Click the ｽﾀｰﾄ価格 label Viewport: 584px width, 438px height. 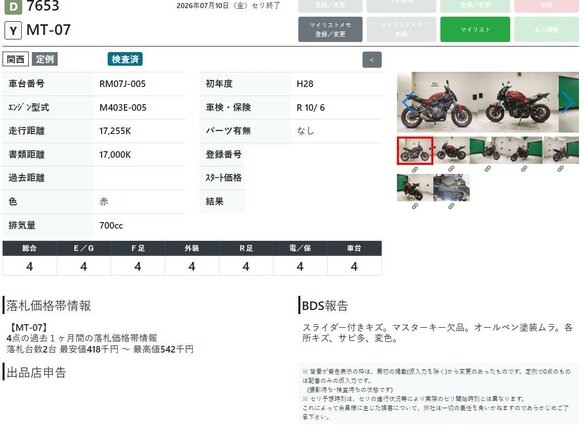223,178
